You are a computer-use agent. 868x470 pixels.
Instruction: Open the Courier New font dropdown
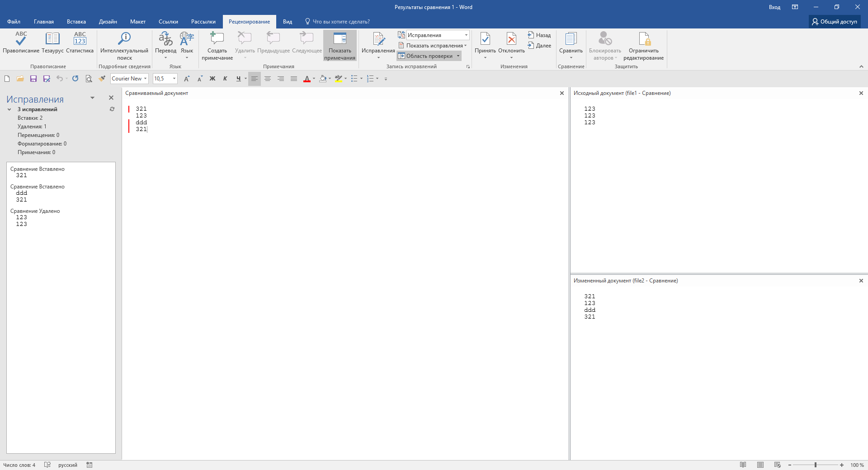145,79
